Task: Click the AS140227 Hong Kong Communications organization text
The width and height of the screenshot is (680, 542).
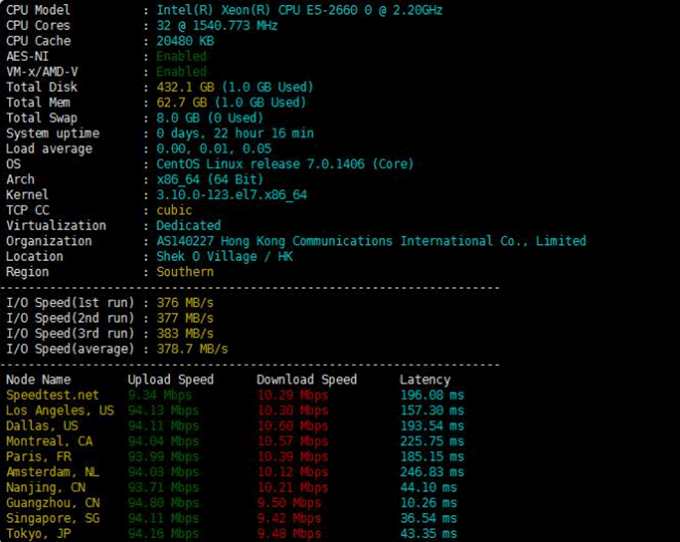Action: point(371,241)
